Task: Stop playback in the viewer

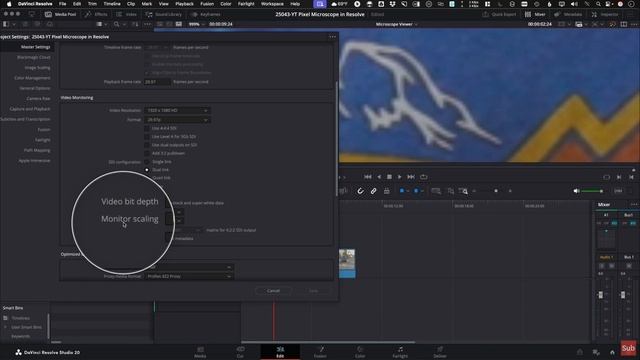Action: [x=389, y=177]
